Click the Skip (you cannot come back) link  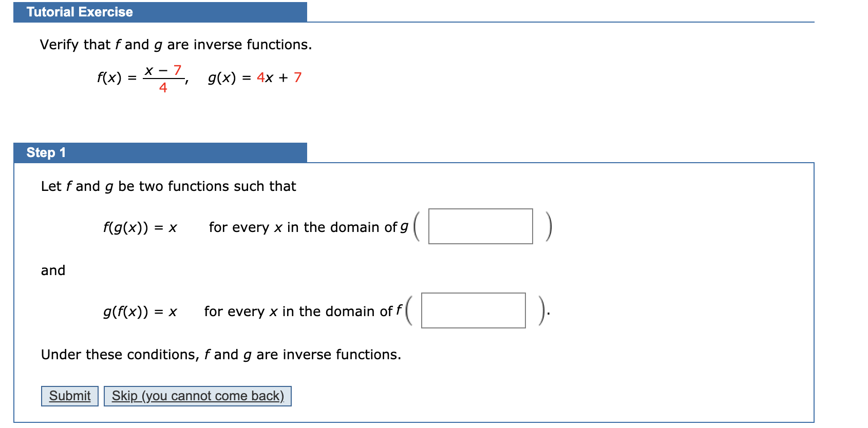pyautogui.click(x=198, y=396)
